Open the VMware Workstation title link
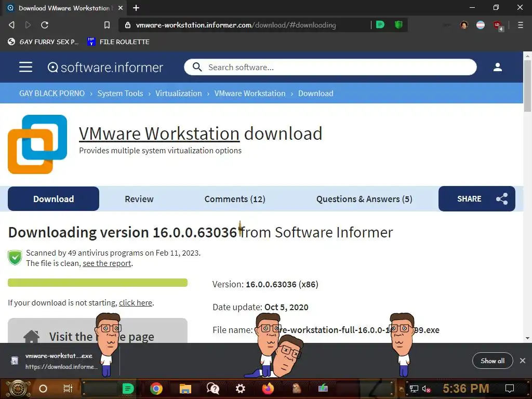Image resolution: width=532 pixels, height=399 pixels. click(x=159, y=134)
